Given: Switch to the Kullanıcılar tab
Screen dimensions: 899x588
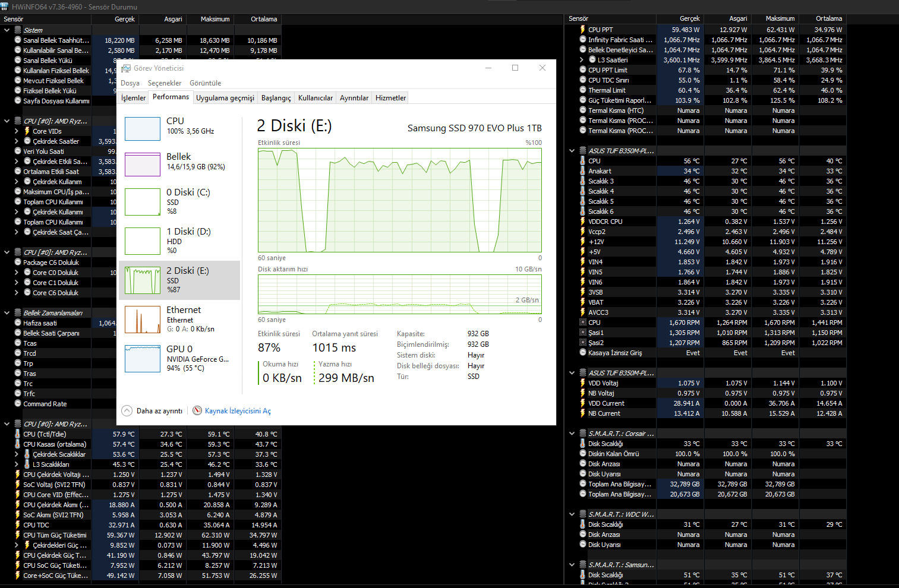Looking at the screenshot, I should click(x=316, y=98).
